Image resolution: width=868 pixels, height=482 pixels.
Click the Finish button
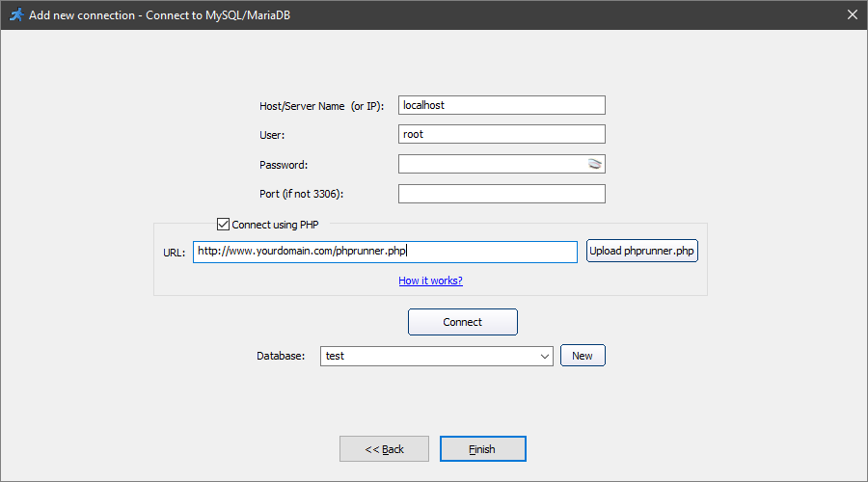tap(483, 449)
